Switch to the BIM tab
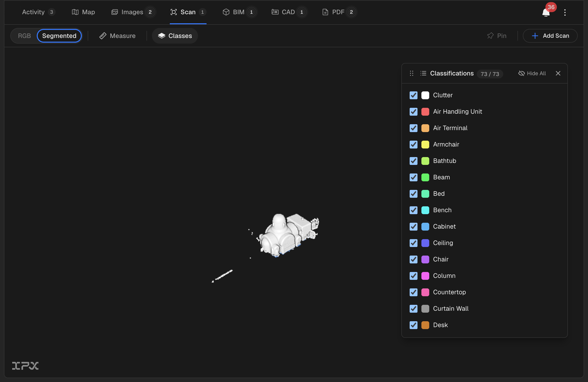588x382 pixels. tap(239, 12)
